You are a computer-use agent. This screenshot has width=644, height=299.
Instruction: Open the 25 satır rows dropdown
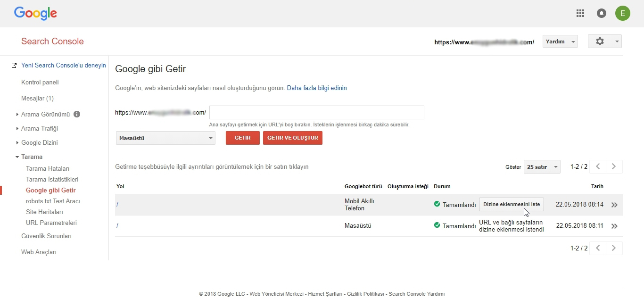[542, 167]
